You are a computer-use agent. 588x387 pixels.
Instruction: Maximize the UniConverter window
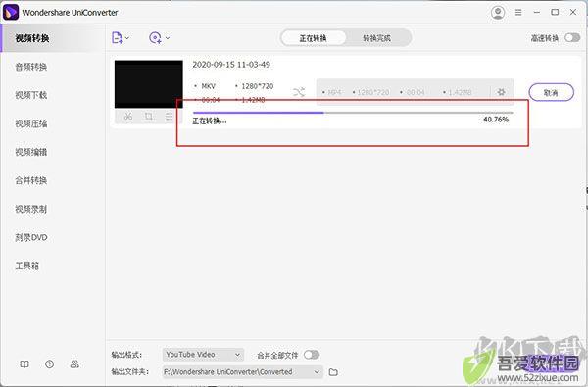pos(555,13)
